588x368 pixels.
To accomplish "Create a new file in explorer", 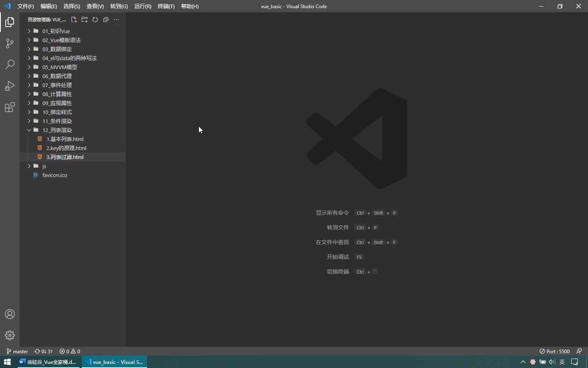I will pos(74,20).
